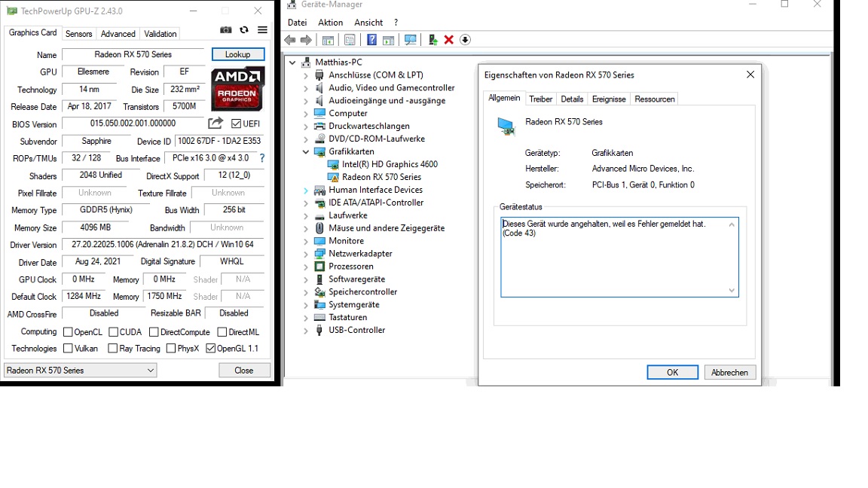This screenshot has width=868, height=488.
Task: Click the AMD Radeon logo
Action: coord(237,89)
